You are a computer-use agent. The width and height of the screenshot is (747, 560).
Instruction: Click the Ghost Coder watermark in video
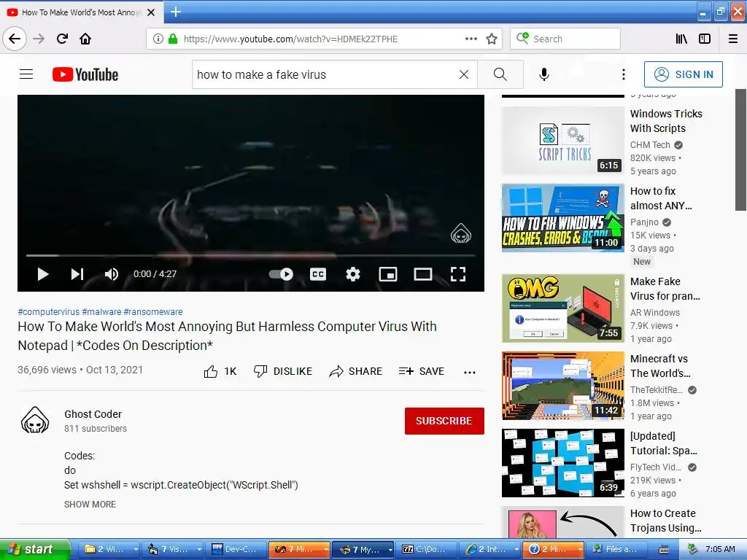[x=461, y=233]
